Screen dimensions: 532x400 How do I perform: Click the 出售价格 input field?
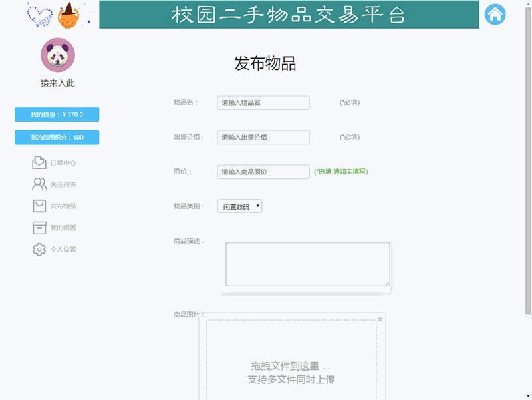coord(263,137)
